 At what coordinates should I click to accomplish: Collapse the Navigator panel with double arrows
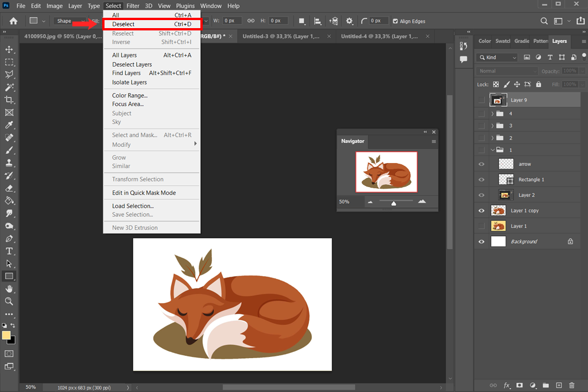[425, 132]
